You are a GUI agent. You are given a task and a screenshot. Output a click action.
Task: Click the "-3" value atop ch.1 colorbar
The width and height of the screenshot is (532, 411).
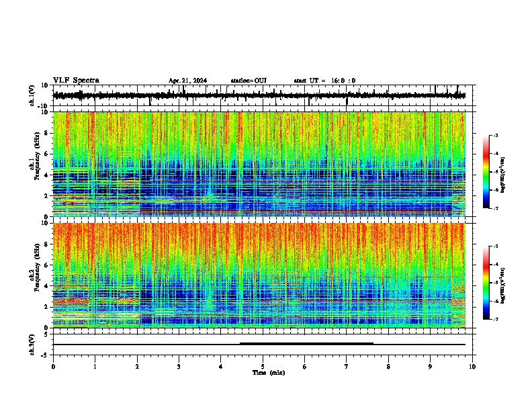[495, 136]
